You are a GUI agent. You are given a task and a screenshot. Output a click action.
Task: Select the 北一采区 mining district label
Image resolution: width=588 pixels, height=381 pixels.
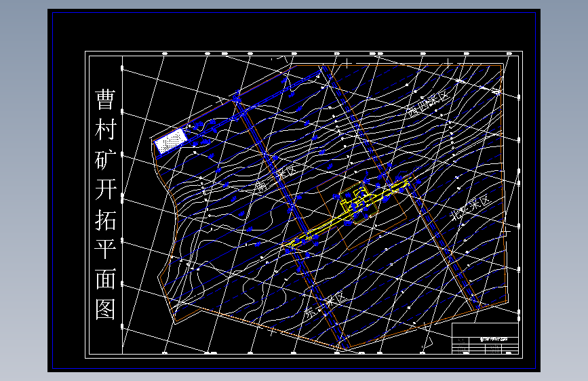click(x=471, y=209)
